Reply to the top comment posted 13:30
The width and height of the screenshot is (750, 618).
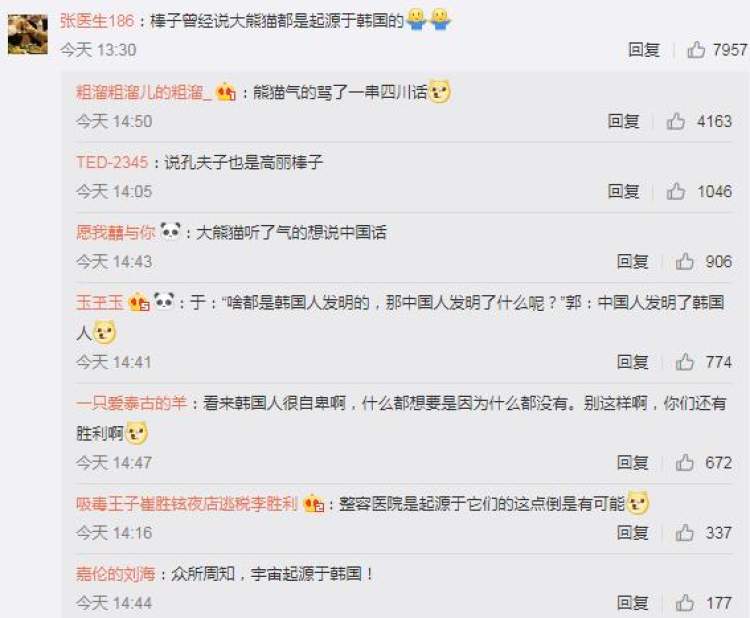644,49
